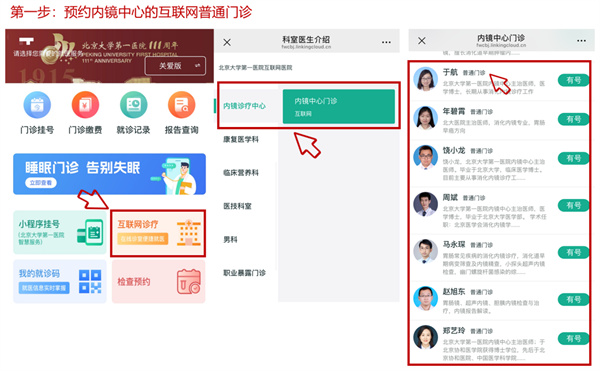Open more options in the 科室医生介绍 header
This screenshot has width=600, height=371.
386,42
